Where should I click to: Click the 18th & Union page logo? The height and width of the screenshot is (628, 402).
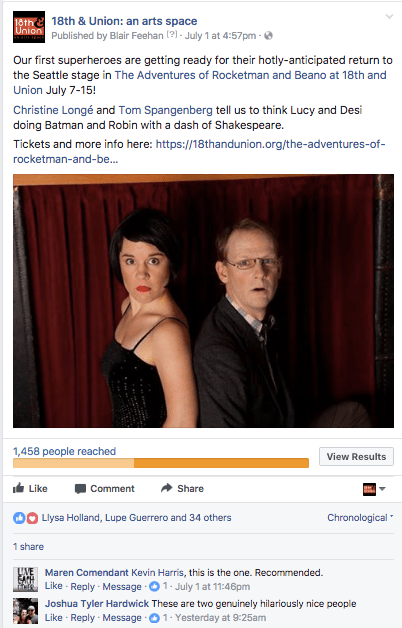click(29, 27)
